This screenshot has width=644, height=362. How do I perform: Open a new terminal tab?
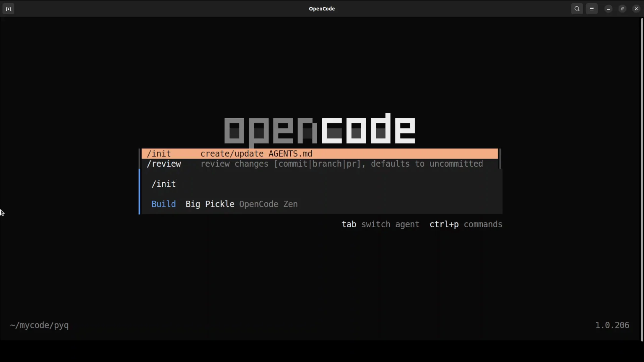(8, 9)
